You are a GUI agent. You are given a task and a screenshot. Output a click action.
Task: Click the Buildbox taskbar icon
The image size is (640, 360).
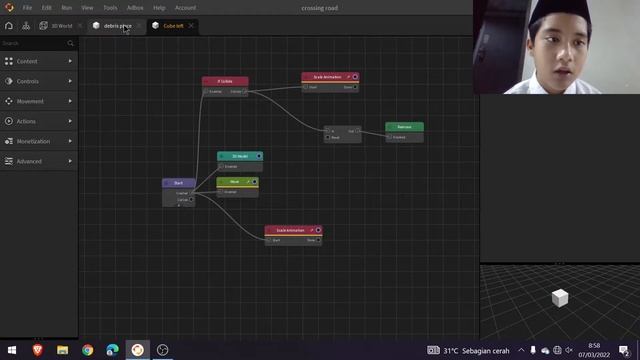coord(138,350)
